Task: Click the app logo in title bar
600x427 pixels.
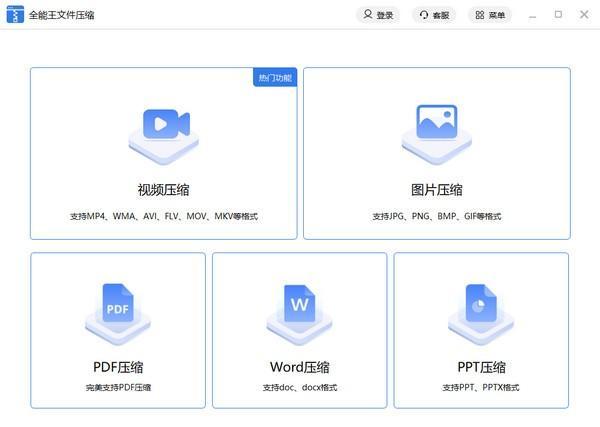Action: click(15, 15)
